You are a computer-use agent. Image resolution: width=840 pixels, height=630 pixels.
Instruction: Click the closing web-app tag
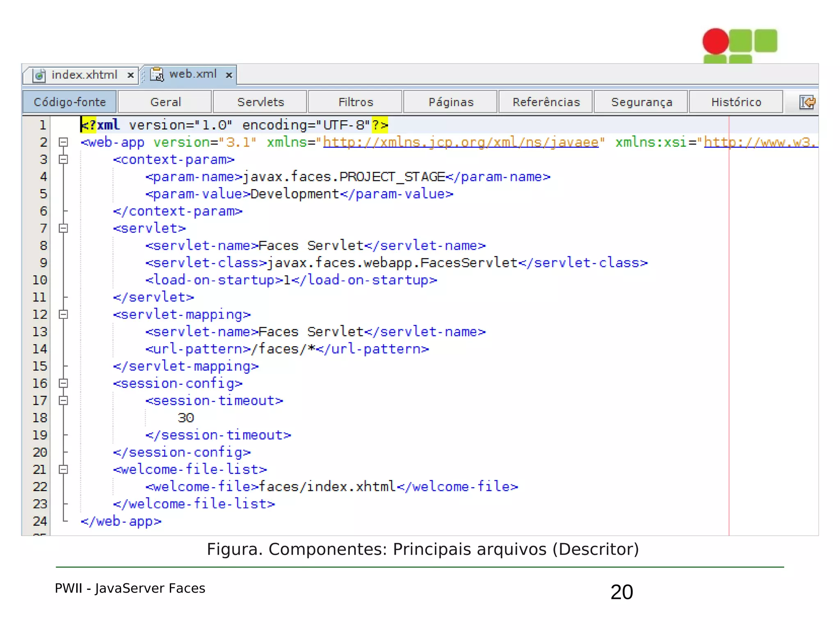121,521
